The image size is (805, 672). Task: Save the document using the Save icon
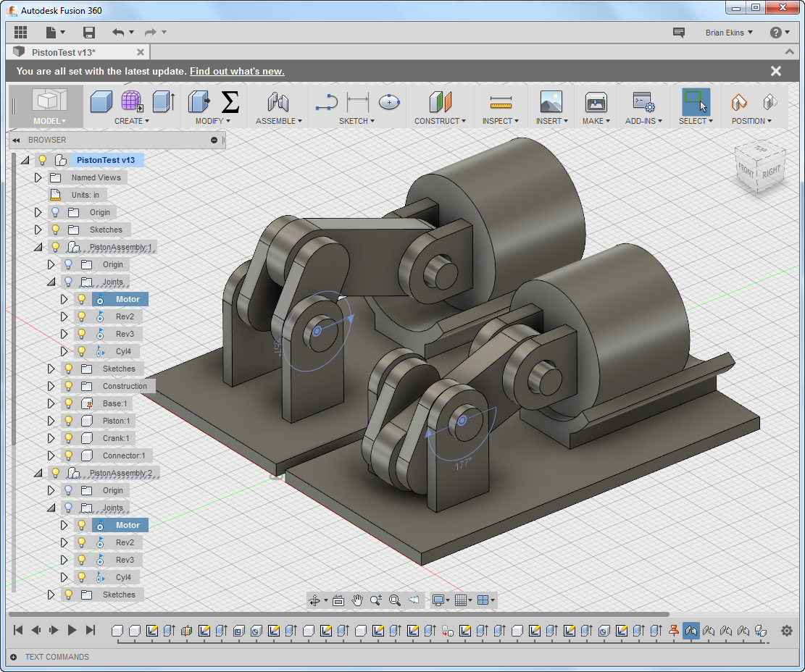[x=88, y=32]
